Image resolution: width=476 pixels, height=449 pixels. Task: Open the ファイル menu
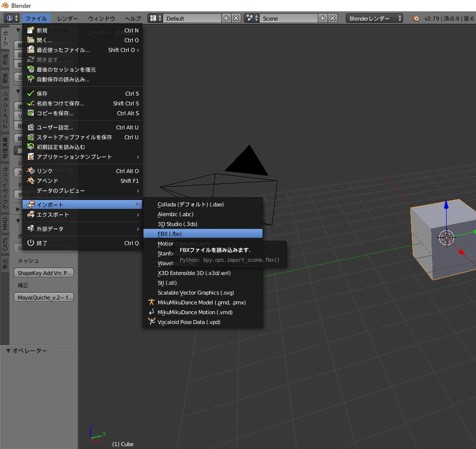click(36, 18)
